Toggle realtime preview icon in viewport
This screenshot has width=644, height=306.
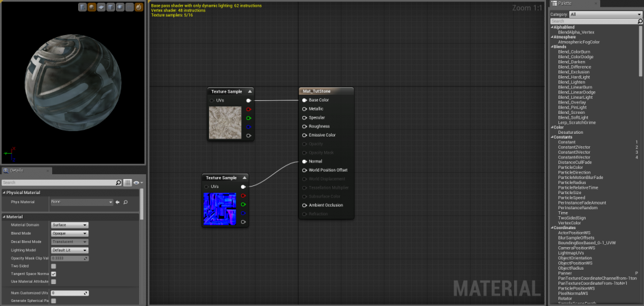(x=139, y=7)
